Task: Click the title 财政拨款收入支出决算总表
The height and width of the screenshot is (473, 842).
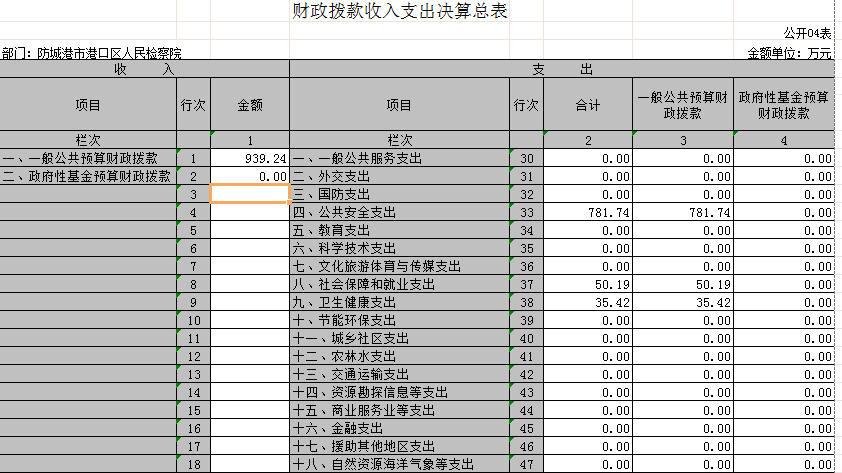Action: coord(400,11)
